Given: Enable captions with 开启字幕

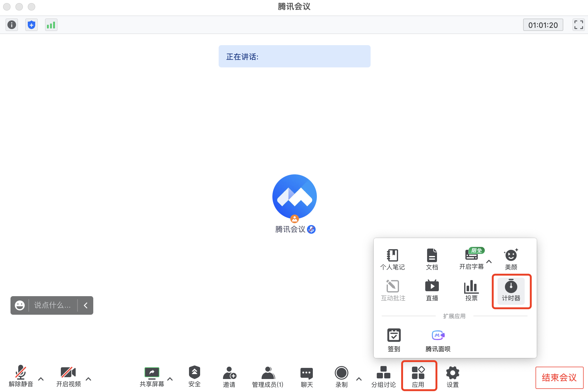Looking at the screenshot, I should click(x=472, y=259).
